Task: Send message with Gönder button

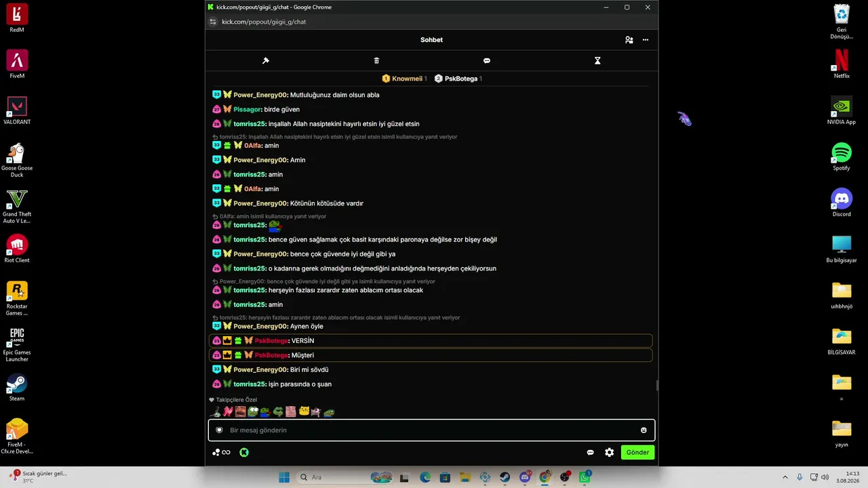Action: (637, 452)
